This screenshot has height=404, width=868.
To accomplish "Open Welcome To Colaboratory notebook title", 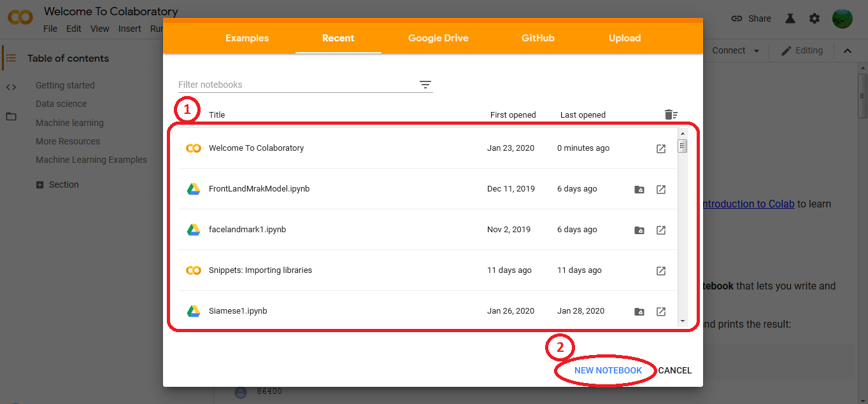I will (256, 148).
